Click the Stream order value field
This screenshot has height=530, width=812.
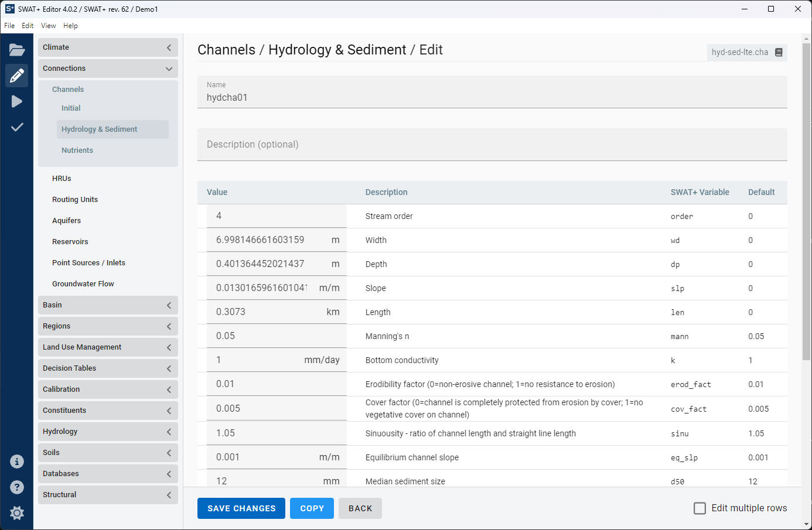[x=277, y=216]
